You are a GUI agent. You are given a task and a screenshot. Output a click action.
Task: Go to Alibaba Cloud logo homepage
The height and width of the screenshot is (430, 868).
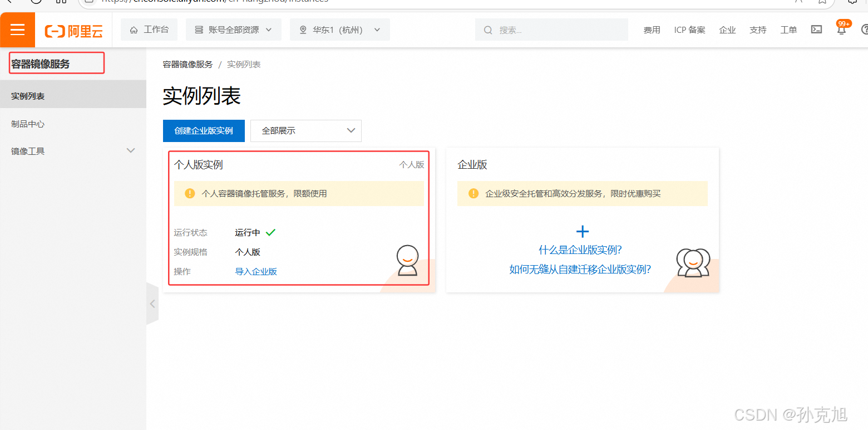pyautogui.click(x=74, y=31)
